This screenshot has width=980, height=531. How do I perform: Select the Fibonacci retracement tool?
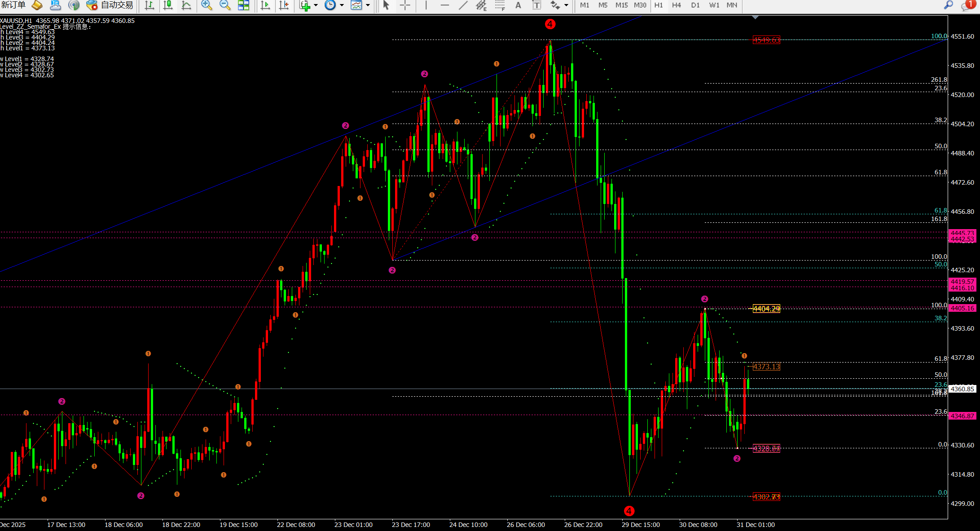click(x=500, y=5)
